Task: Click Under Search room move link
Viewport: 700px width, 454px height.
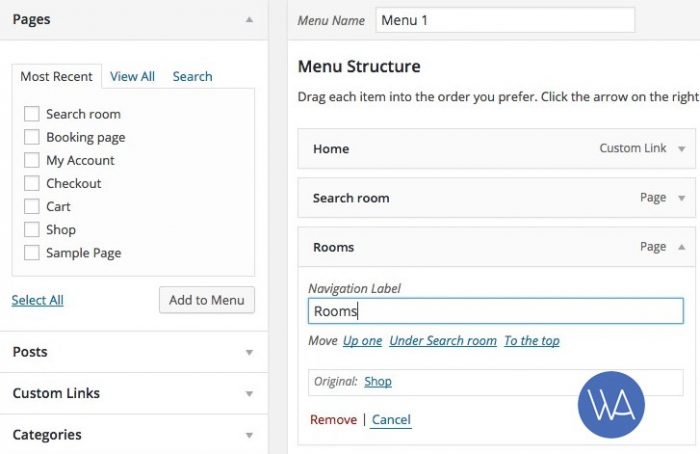Action: click(x=443, y=341)
